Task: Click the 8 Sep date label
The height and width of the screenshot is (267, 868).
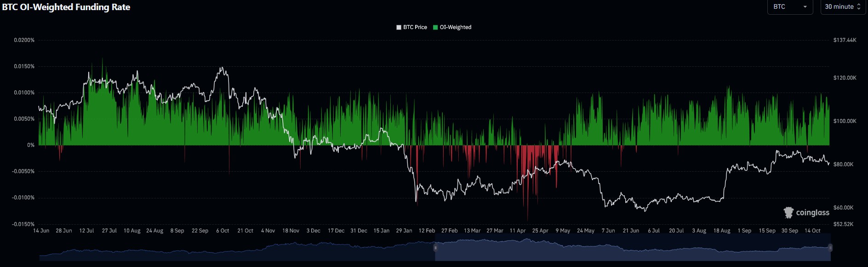Action: click(177, 231)
